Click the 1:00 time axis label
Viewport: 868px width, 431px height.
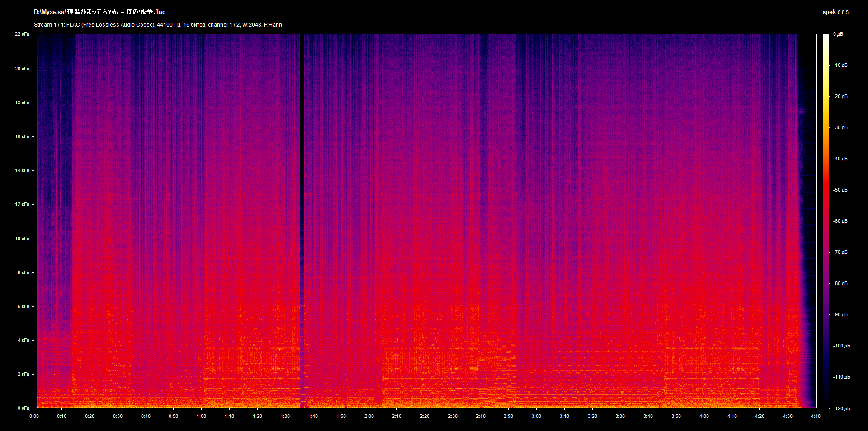(x=202, y=416)
